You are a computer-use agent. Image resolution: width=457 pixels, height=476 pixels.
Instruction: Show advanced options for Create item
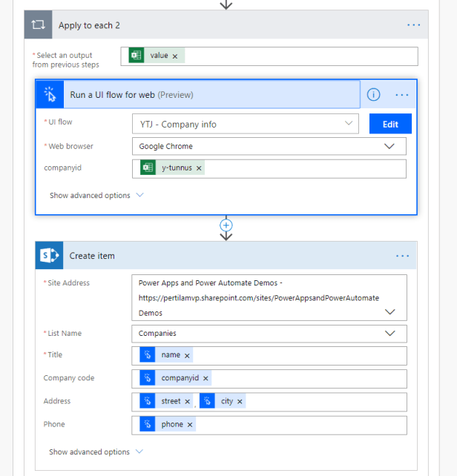(96, 452)
